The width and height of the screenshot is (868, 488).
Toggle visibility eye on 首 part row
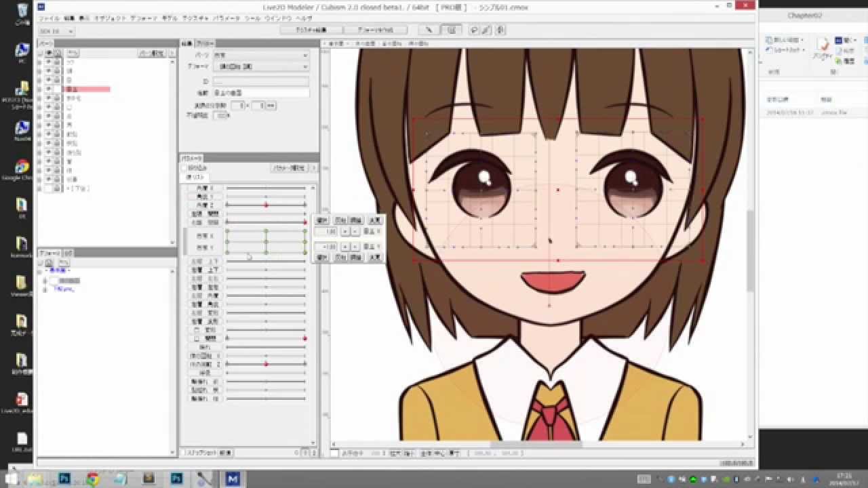tap(49, 161)
